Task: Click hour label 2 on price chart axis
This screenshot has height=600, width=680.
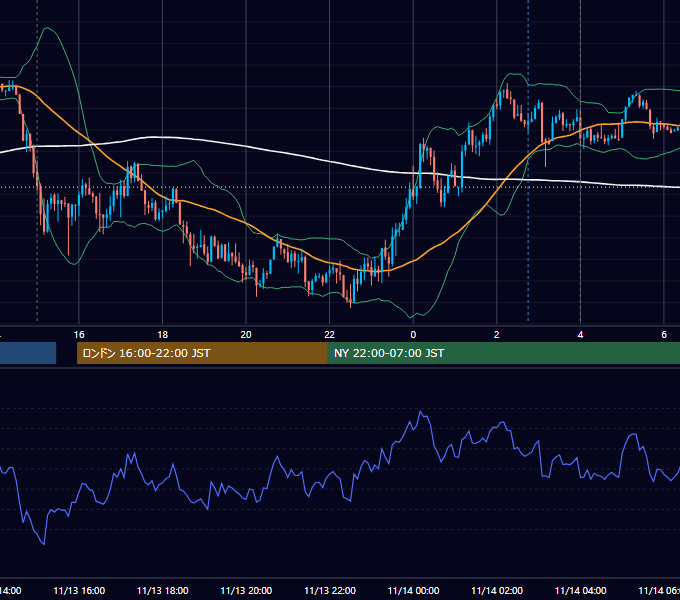Action: coord(497,335)
